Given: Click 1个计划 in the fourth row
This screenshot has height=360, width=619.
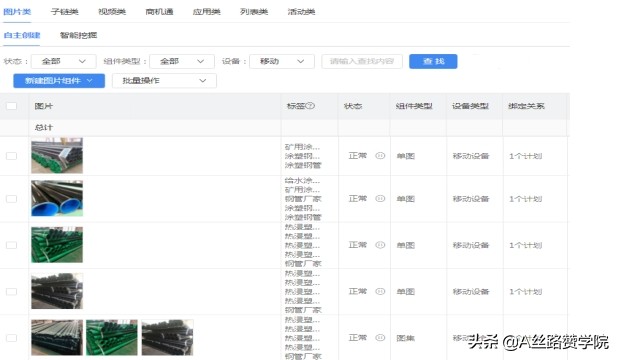Looking at the screenshot, I should 525,292.
